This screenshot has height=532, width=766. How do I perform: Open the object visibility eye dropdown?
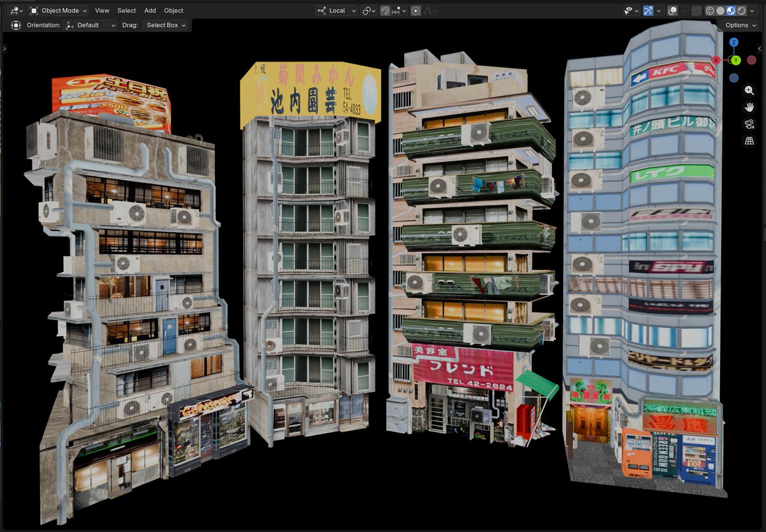point(631,10)
